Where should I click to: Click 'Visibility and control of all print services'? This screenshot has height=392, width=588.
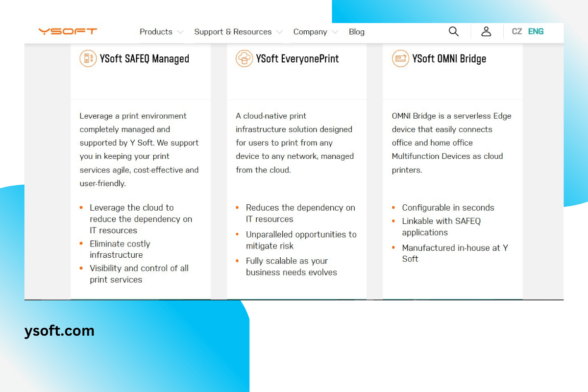click(x=139, y=274)
